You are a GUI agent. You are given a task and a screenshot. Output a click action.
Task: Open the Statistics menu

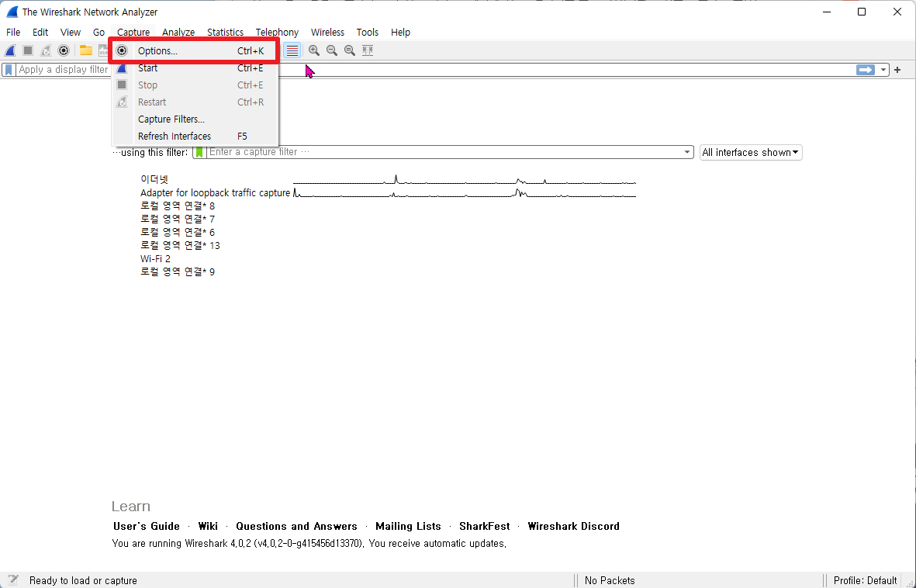point(225,32)
